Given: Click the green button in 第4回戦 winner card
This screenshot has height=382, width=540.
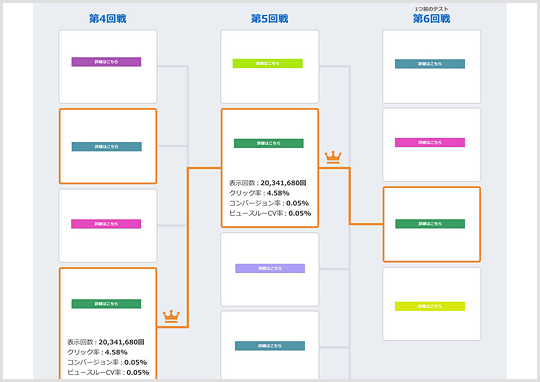Looking at the screenshot, I should 106,304.
